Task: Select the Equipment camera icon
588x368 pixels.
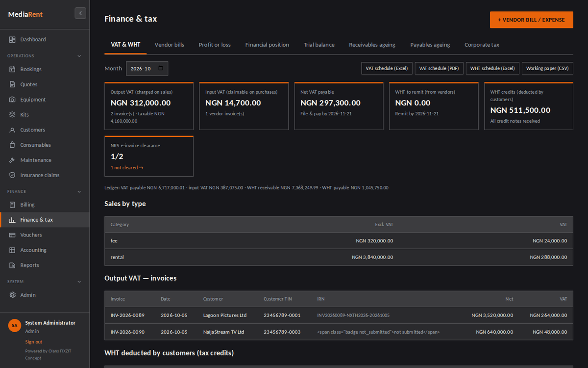Action: coord(12,100)
